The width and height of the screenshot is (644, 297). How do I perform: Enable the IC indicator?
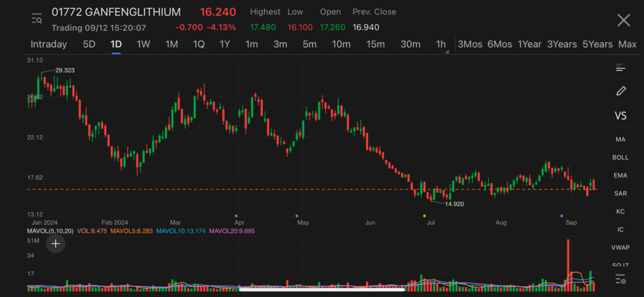pyautogui.click(x=621, y=230)
